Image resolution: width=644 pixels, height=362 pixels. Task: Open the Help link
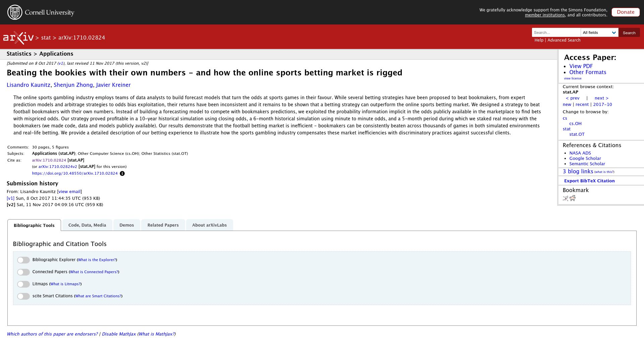click(x=539, y=40)
